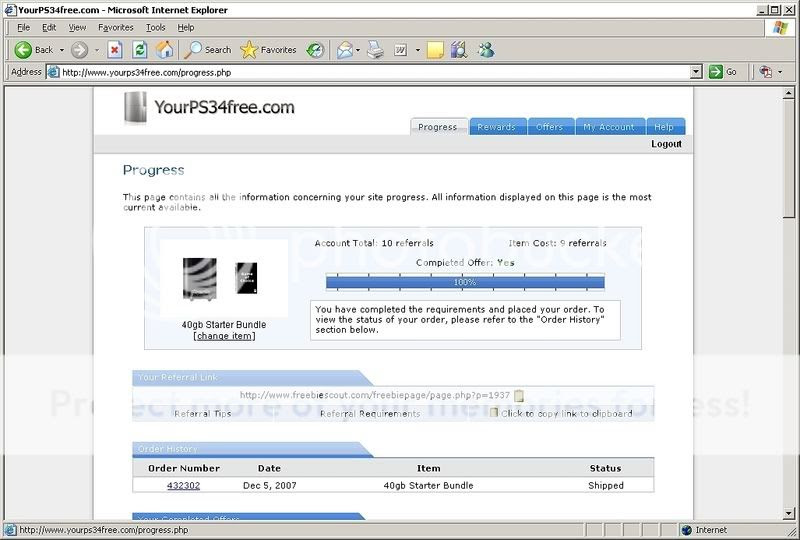The image size is (800, 540).
Task: Expand the Edit with Word dropdown arrow
Action: tap(418, 50)
